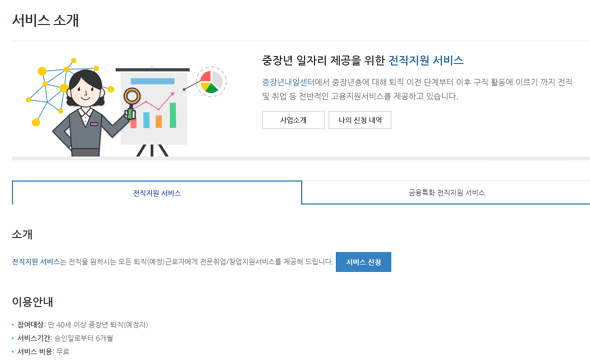Click the blue 서비스 신청 button
The height and width of the screenshot is (362, 590).
pos(363,262)
